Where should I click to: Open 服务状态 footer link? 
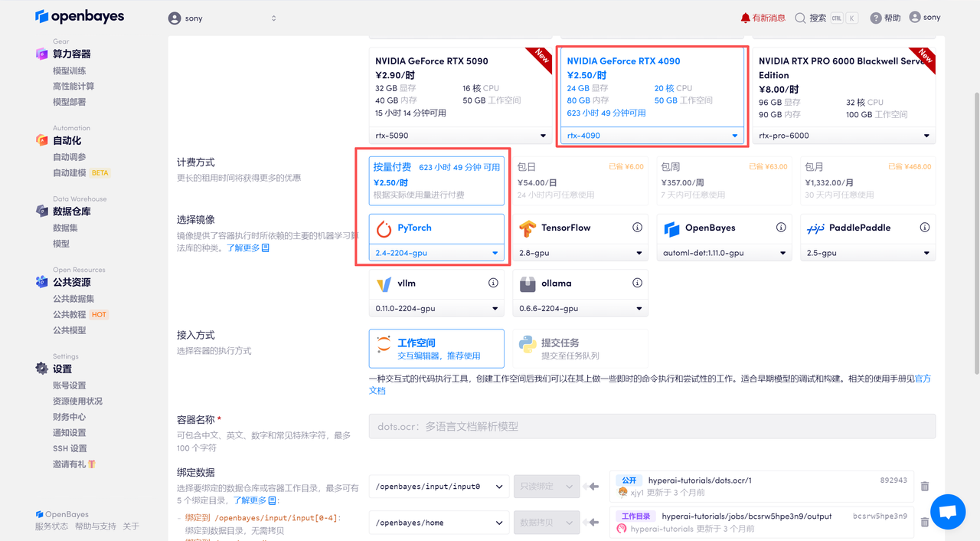tap(51, 526)
